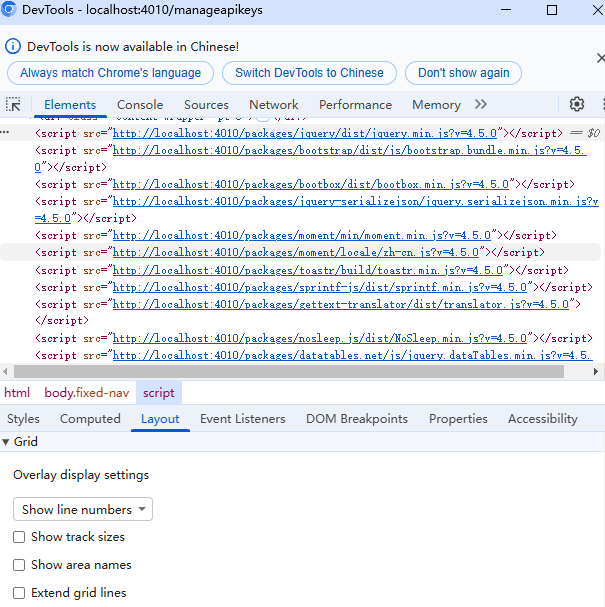605x607 pixels.
Task: Open DevTools settings gear
Action: 576,104
